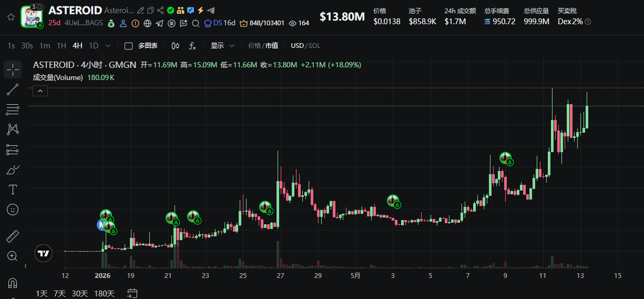Open the fx indicators menu
Image resolution: width=644 pixels, height=299 pixels.
pyautogui.click(x=192, y=46)
